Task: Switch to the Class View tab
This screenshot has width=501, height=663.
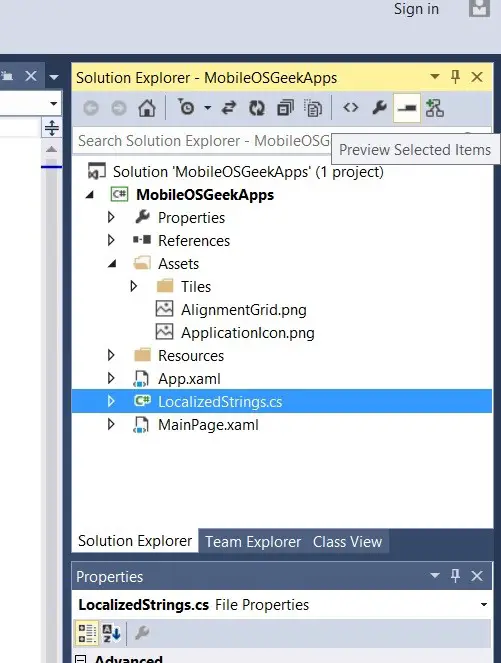Action: pos(348,542)
